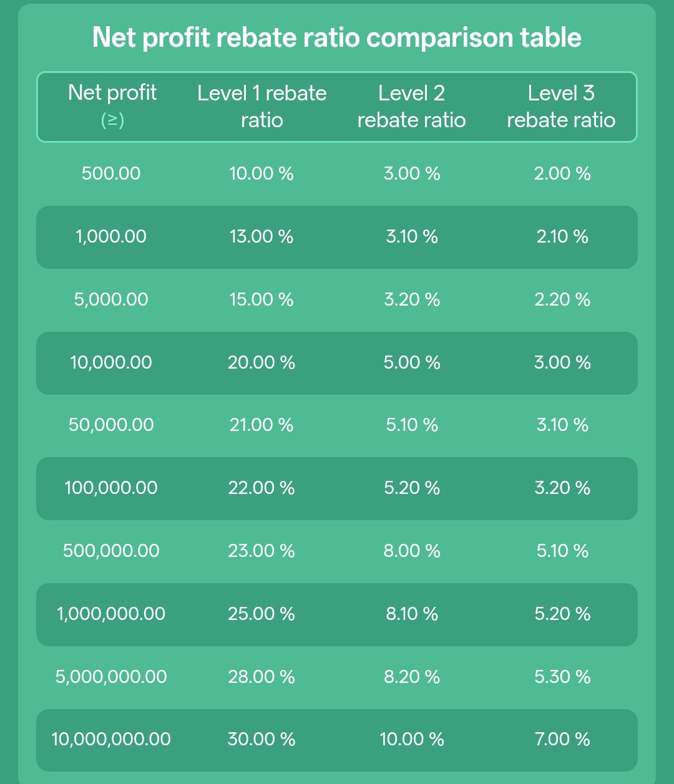
Task: Select the 5,000.00 net profit row
Action: pos(337,299)
